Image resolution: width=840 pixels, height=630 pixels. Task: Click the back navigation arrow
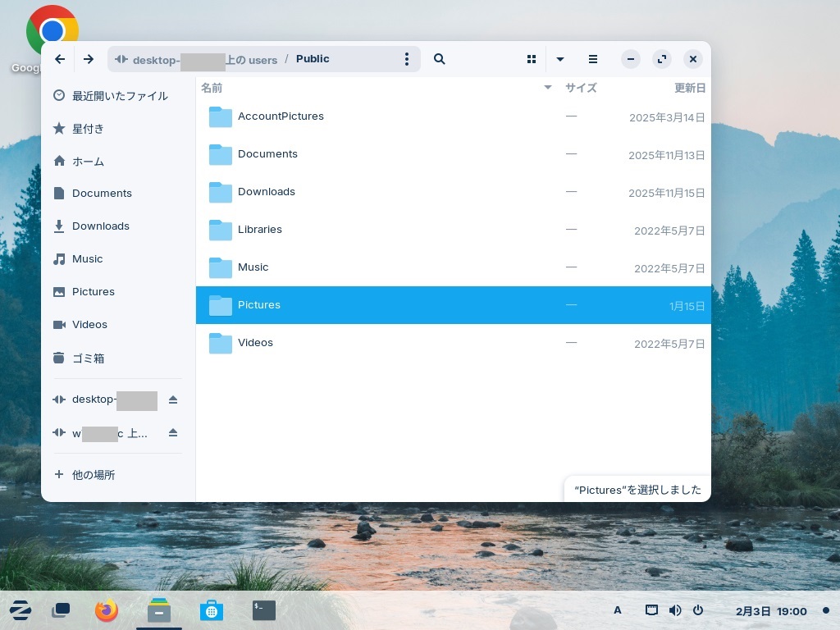coord(60,59)
